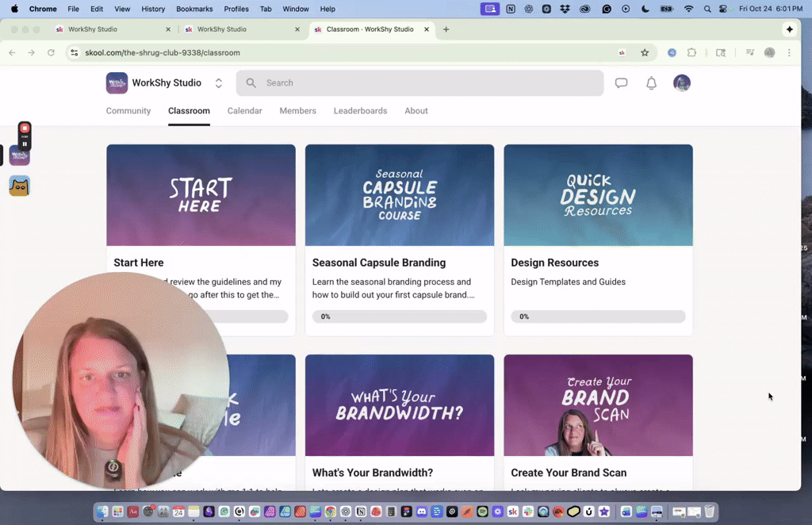Open the Chrome app menu in menu bar
Screen dimensions: 812x525
pos(43,9)
